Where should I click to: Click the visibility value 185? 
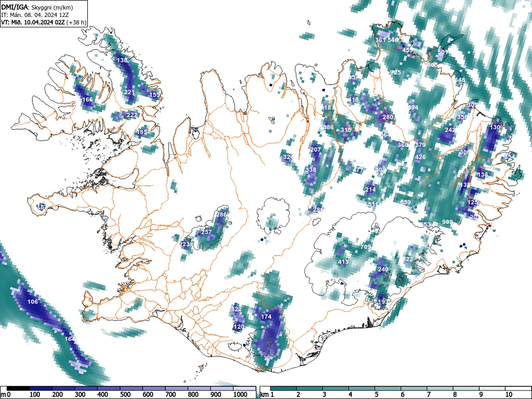[x=142, y=132]
